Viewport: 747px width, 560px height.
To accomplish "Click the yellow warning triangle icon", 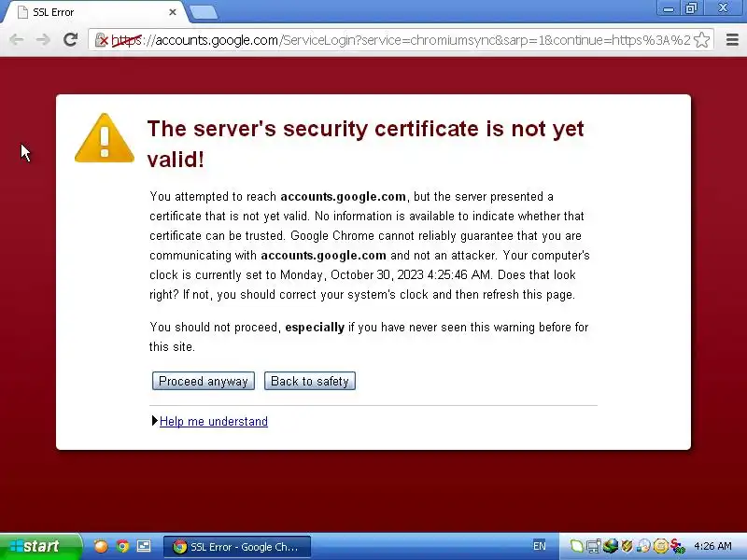I will pyautogui.click(x=105, y=138).
